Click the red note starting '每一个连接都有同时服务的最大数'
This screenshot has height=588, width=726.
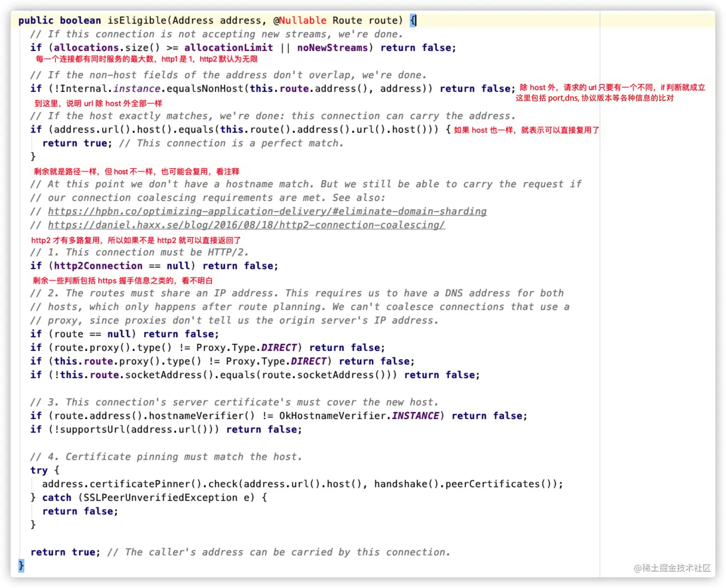coord(146,59)
